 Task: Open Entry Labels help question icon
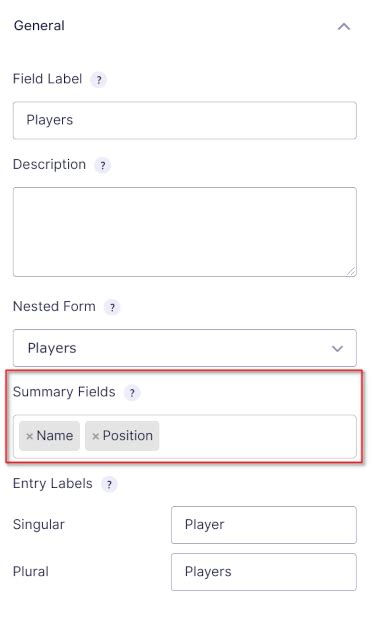109,484
